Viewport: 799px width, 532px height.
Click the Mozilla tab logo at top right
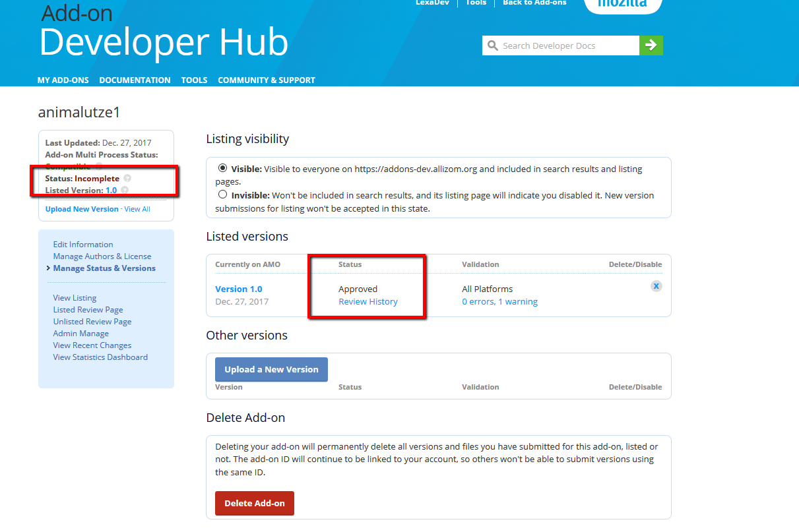(x=623, y=3)
